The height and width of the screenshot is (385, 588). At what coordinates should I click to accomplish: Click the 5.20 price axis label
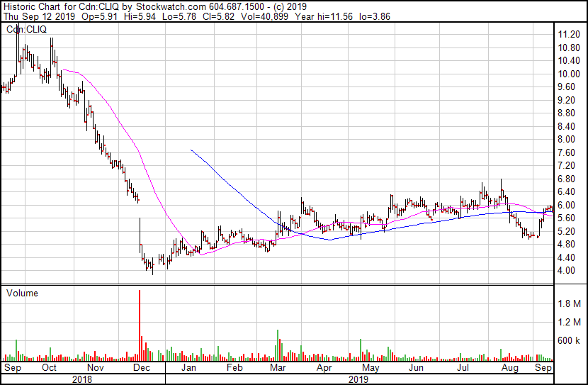(x=566, y=232)
